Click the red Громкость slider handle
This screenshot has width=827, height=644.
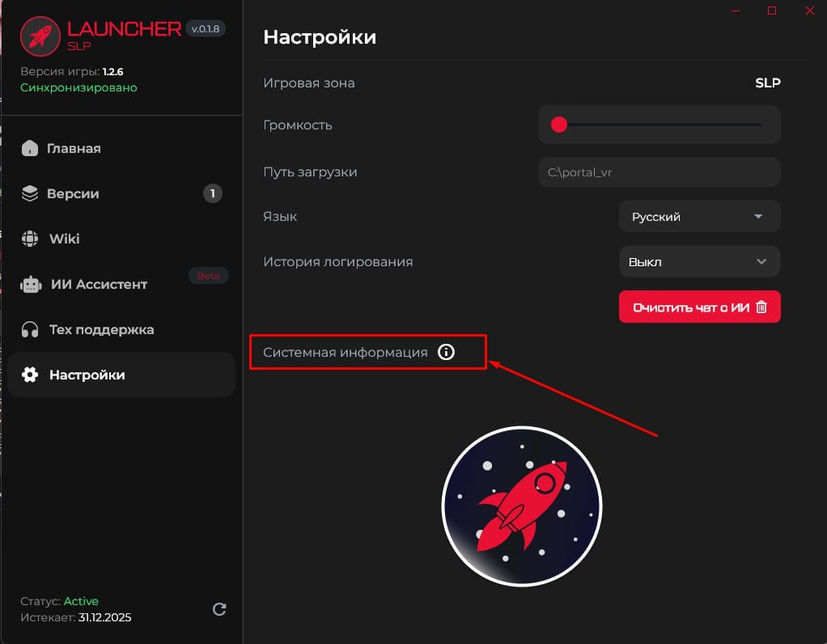pos(559,125)
